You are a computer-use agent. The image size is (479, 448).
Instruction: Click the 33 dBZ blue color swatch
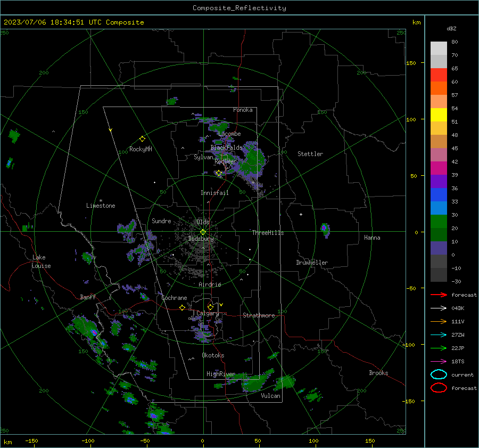[x=439, y=195]
